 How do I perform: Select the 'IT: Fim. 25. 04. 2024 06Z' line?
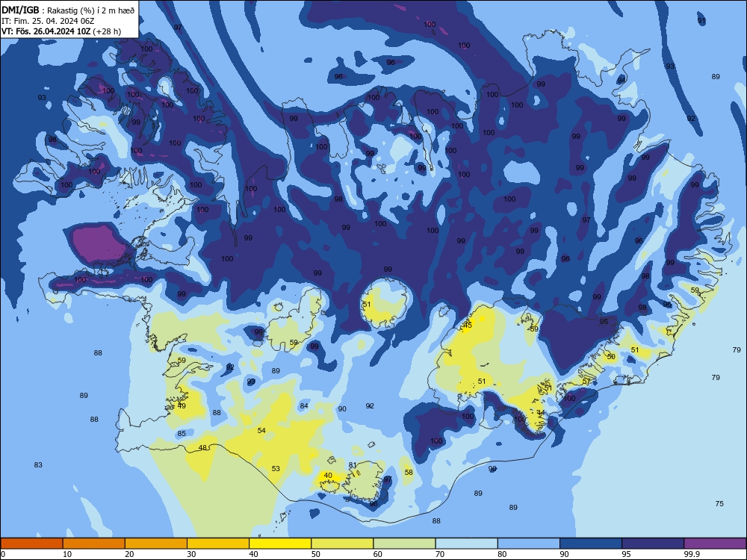point(48,21)
